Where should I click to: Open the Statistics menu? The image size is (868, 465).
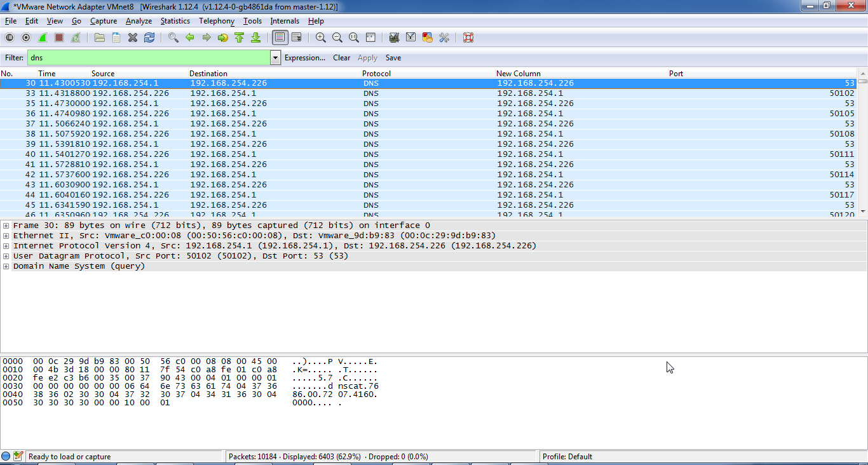tap(175, 21)
